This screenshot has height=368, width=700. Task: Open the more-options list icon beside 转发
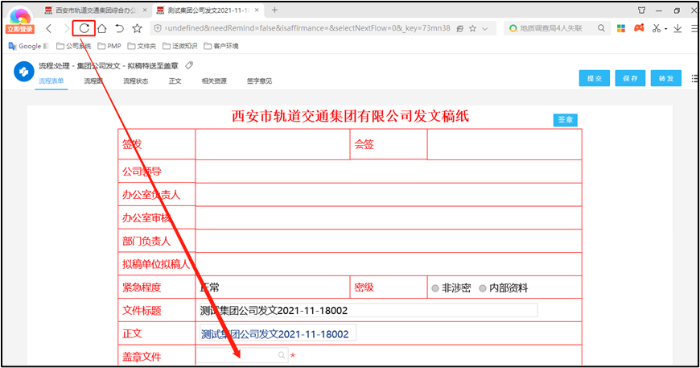(x=694, y=78)
